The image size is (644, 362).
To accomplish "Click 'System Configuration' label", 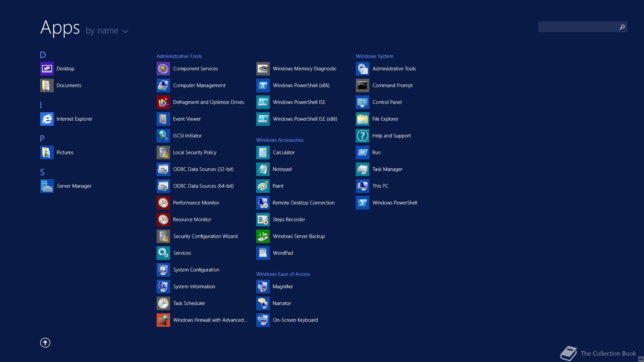I will point(196,270).
